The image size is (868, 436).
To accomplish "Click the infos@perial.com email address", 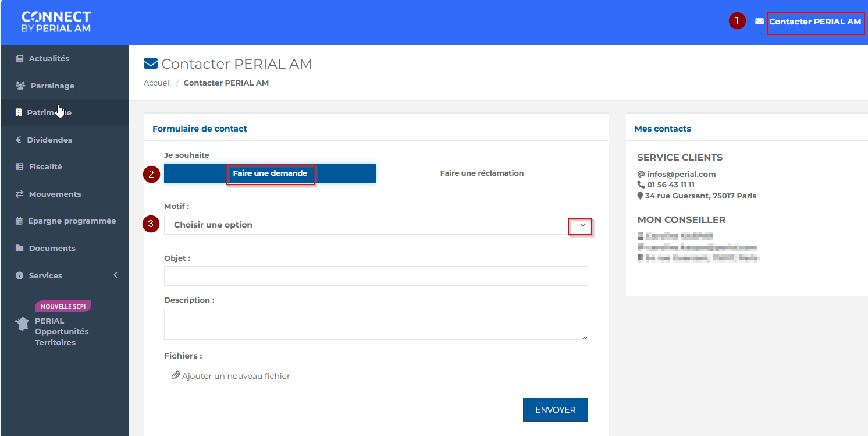I will [681, 174].
